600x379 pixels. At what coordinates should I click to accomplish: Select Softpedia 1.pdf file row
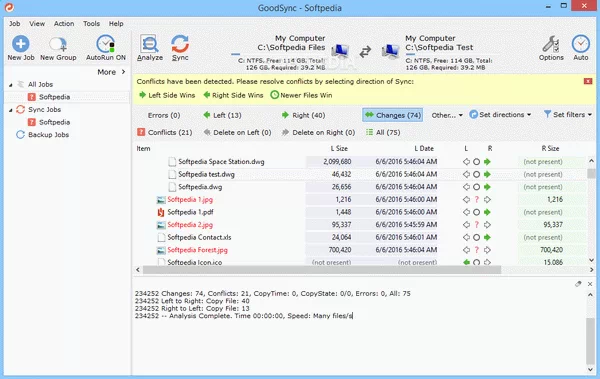point(360,212)
